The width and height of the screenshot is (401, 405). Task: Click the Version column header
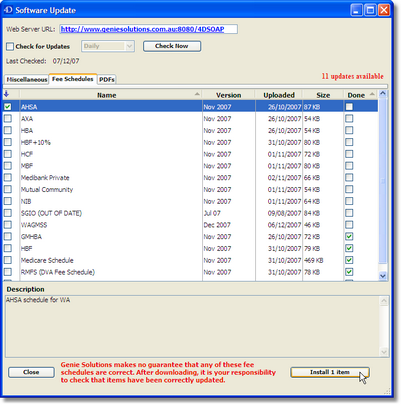229,95
